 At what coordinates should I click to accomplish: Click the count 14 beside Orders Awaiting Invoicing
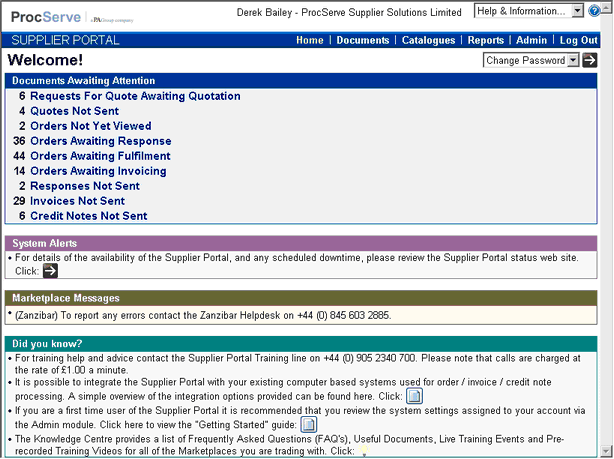(x=19, y=171)
